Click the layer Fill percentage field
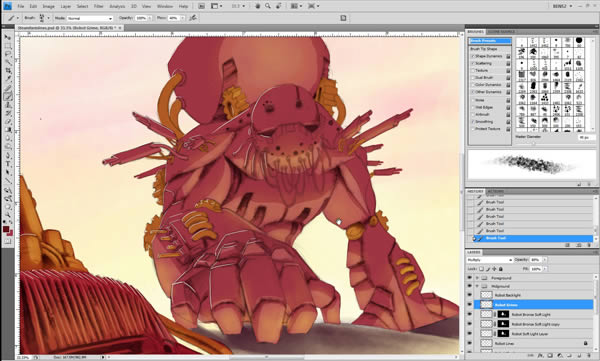The image size is (600, 361). (536, 269)
